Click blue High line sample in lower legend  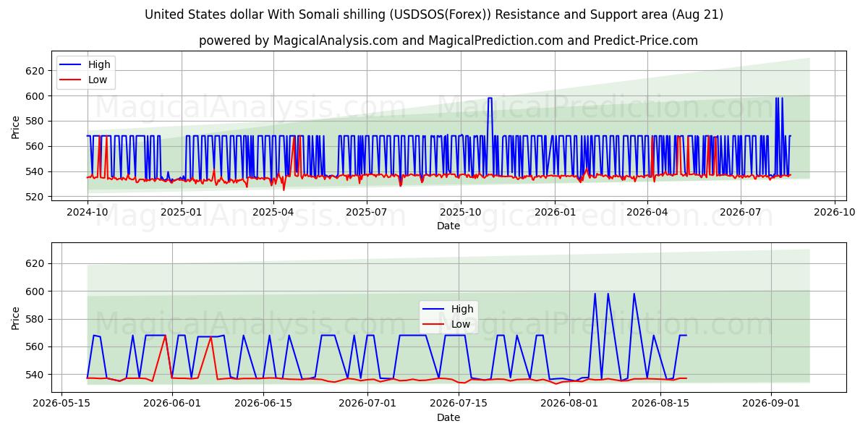pyautogui.click(x=434, y=310)
